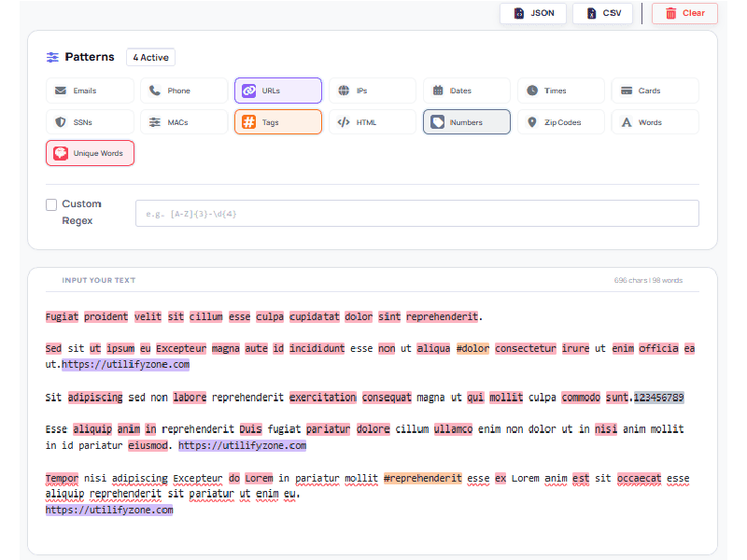The width and height of the screenshot is (747, 560).
Task: Click the 4 Active counter badge
Action: point(149,57)
